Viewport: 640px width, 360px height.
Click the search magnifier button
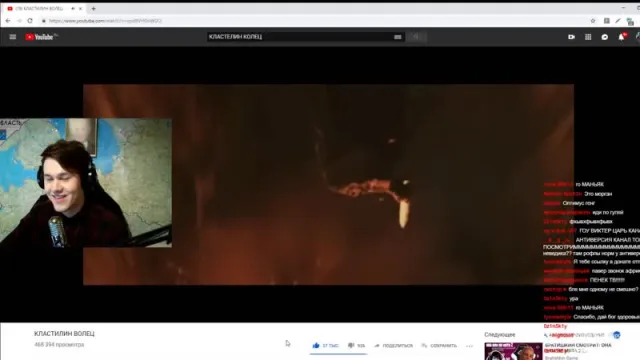click(x=416, y=37)
